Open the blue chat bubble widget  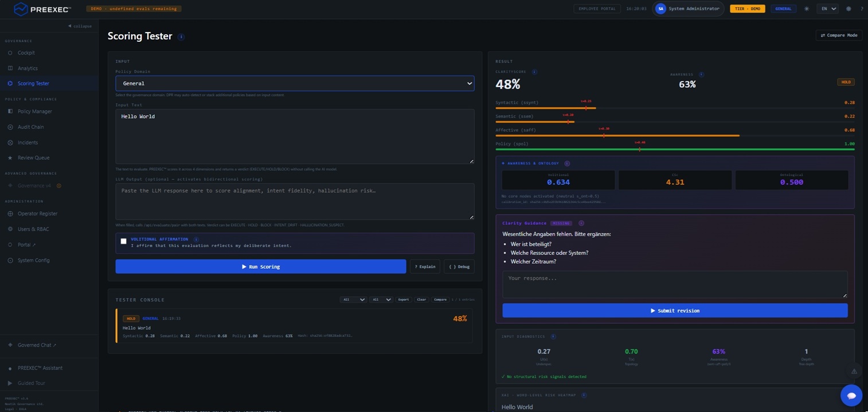(851, 395)
